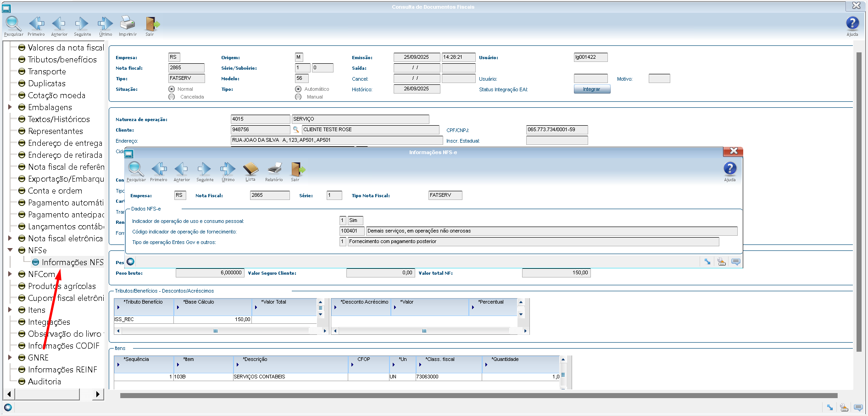Screen dimensions: 868x416
Task: Click Sair in Informações NFS-e window
Action: point(297,172)
